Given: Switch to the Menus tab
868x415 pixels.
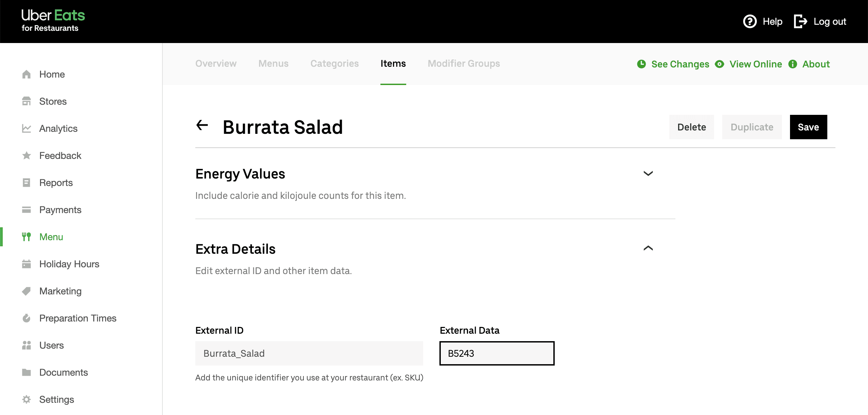Looking at the screenshot, I should tap(273, 64).
